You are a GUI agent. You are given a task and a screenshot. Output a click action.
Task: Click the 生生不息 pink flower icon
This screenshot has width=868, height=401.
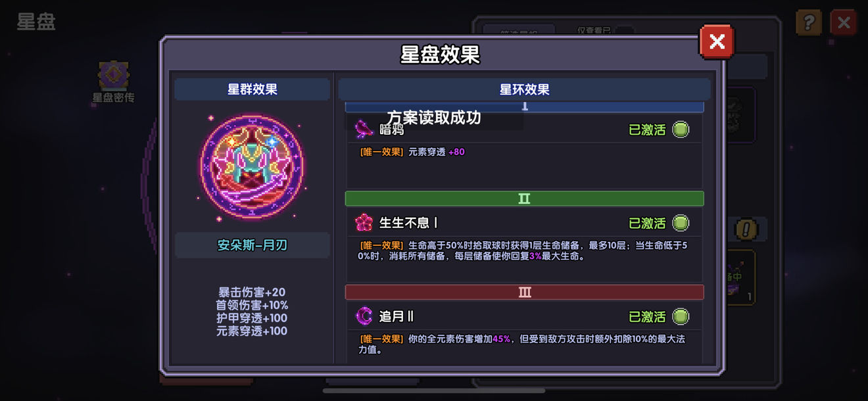pyautogui.click(x=364, y=223)
